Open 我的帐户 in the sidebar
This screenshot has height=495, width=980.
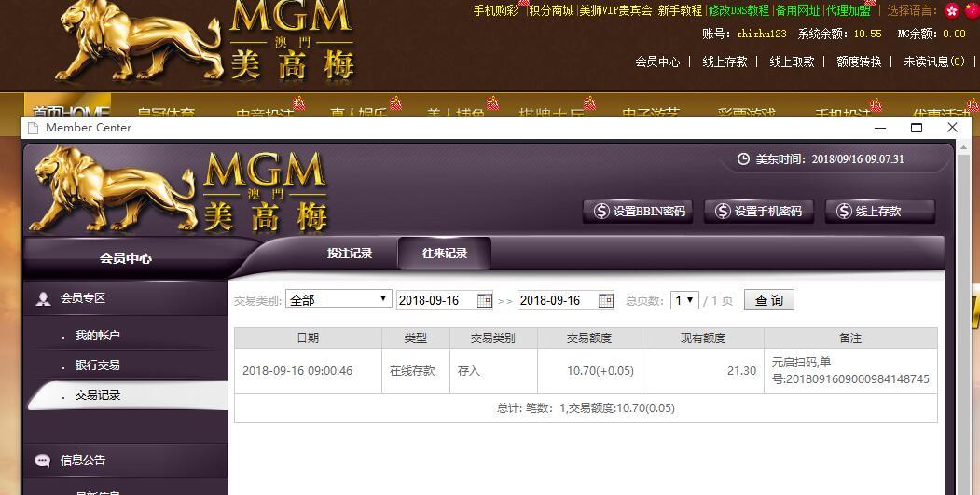(x=97, y=336)
